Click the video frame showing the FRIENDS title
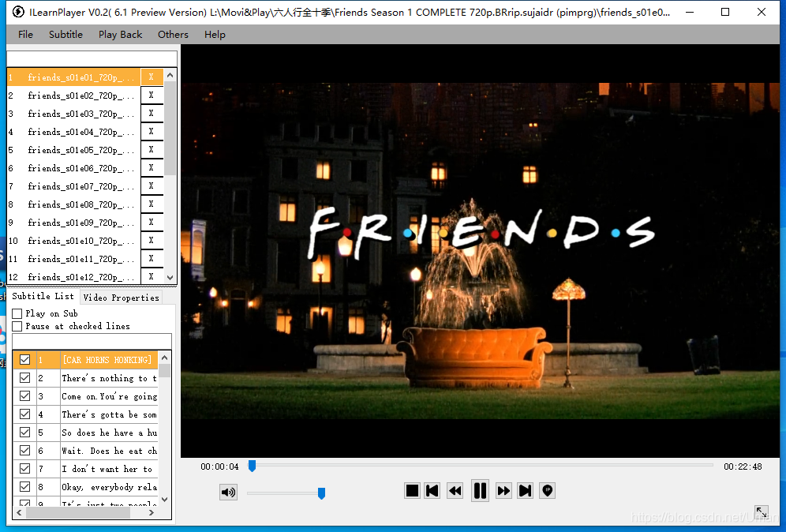The height and width of the screenshot is (532, 786). [x=481, y=251]
